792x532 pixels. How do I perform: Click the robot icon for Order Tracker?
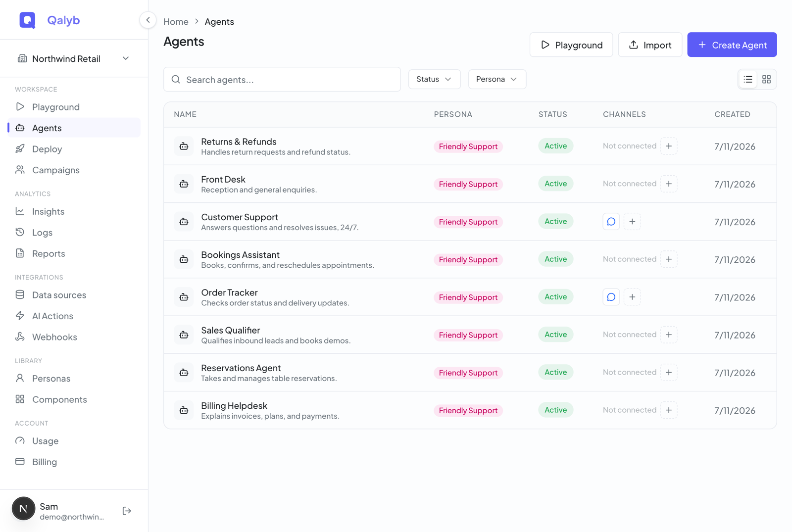click(184, 297)
